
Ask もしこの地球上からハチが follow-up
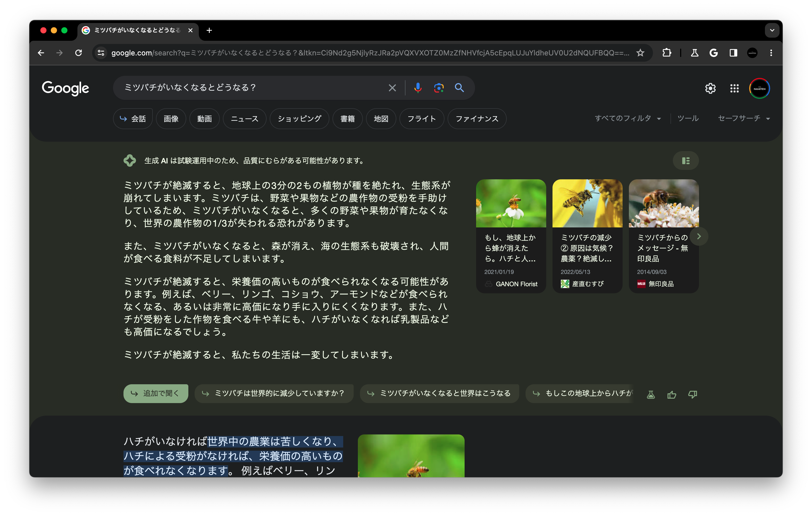click(x=580, y=393)
